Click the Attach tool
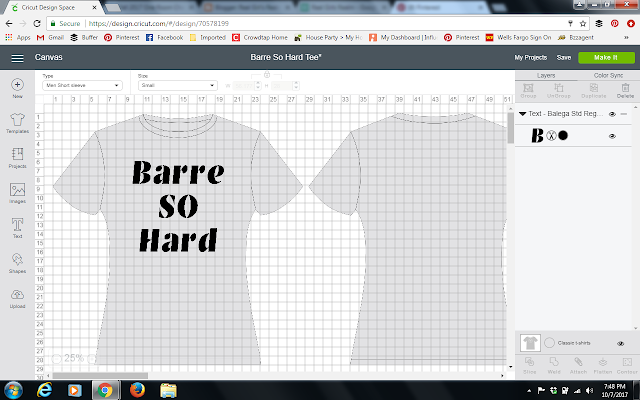The width and height of the screenshot is (640, 400). pos(578,366)
